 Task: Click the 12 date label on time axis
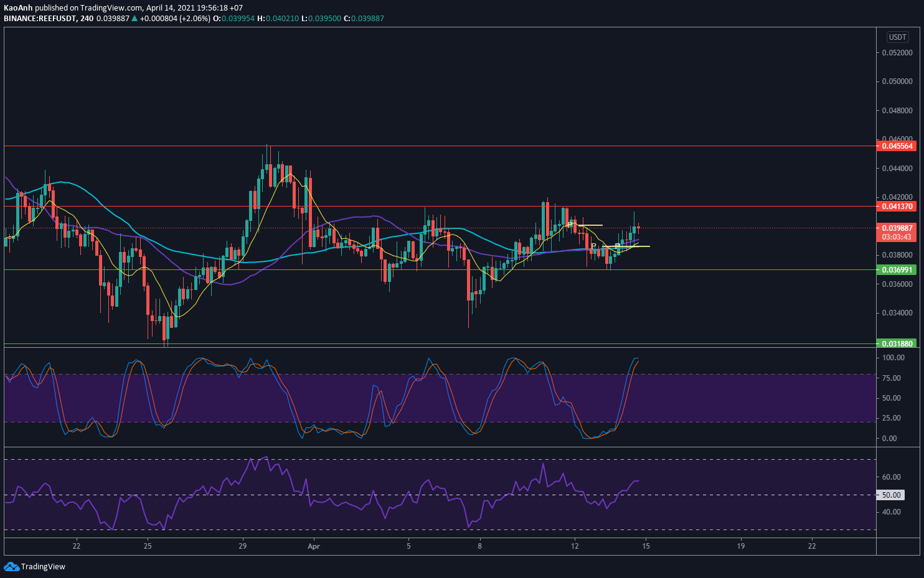click(x=575, y=546)
